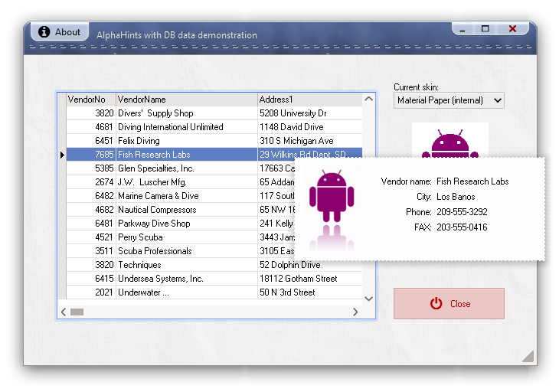The height and width of the screenshot is (392, 559).
Task: Click the 50 N 3rd Street address cell
Action: (310, 292)
